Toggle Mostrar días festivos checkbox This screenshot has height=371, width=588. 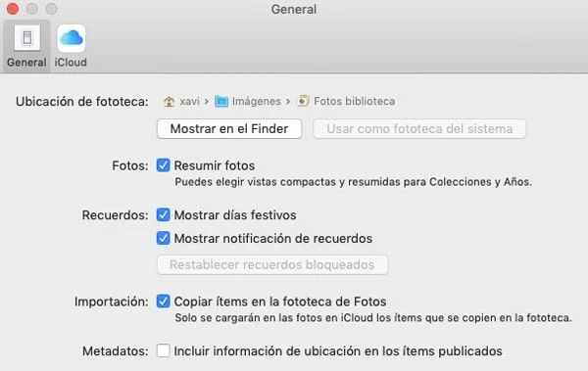point(163,215)
